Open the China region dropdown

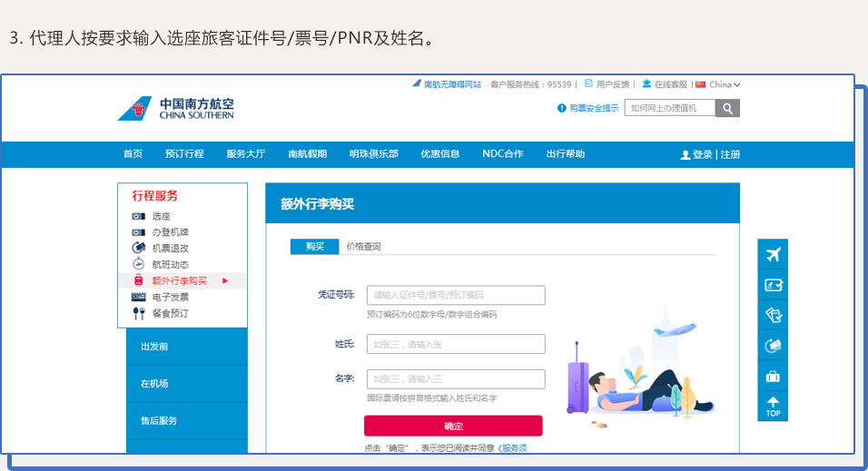[x=718, y=84]
